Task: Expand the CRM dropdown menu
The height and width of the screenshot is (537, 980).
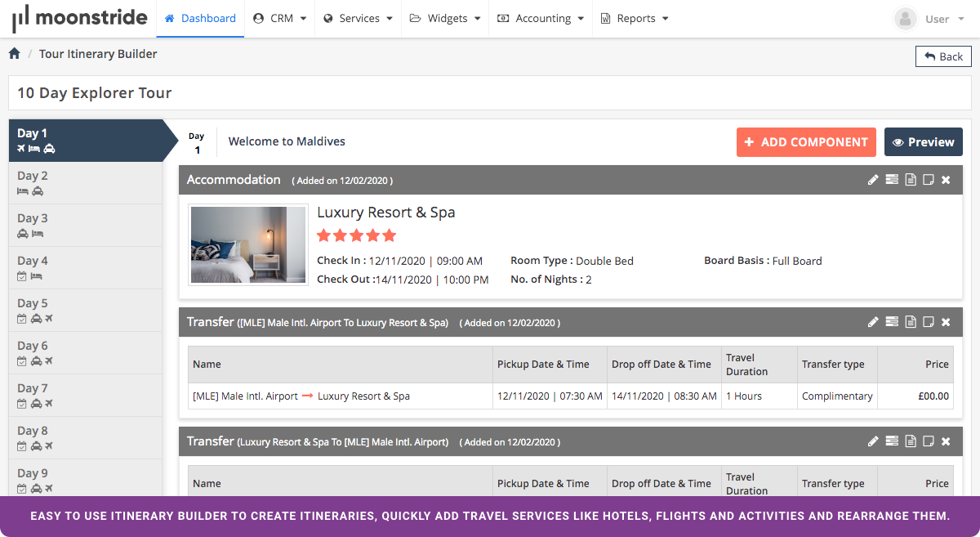Action: [x=280, y=18]
